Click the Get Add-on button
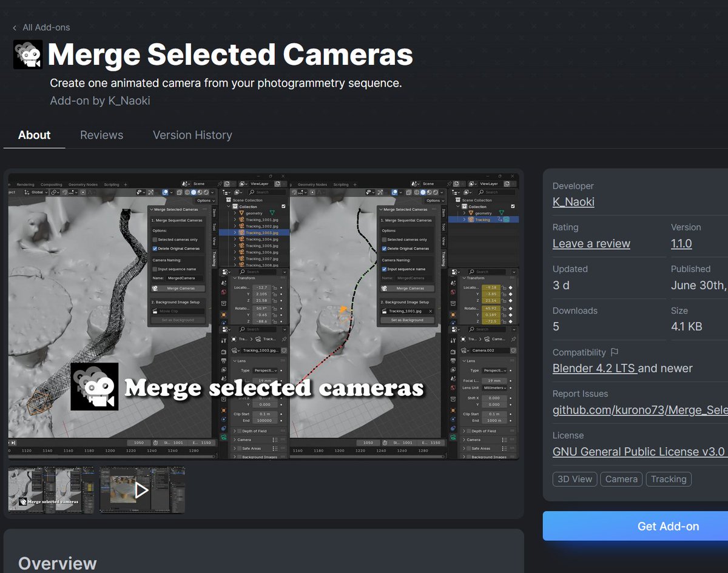The height and width of the screenshot is (573, 728). click(635, 526)
